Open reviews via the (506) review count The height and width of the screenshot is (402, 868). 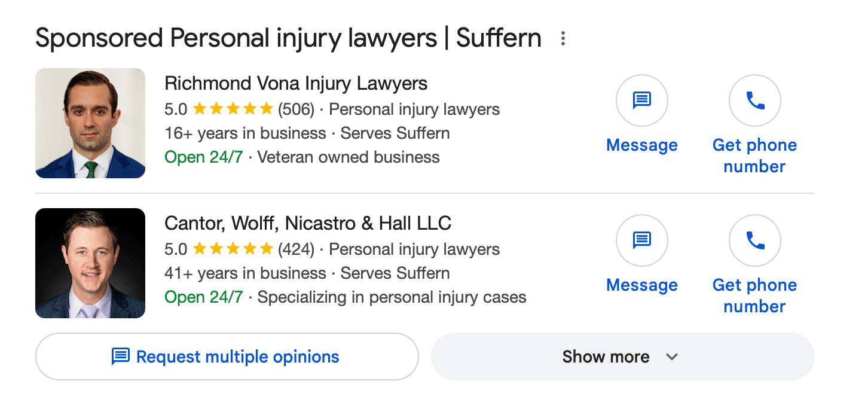coord(296,108)
